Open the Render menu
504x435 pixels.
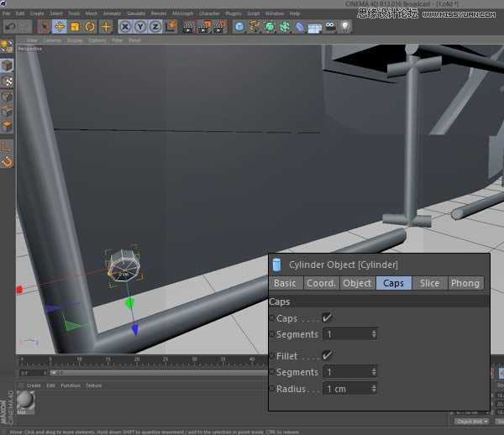(158, 13)
